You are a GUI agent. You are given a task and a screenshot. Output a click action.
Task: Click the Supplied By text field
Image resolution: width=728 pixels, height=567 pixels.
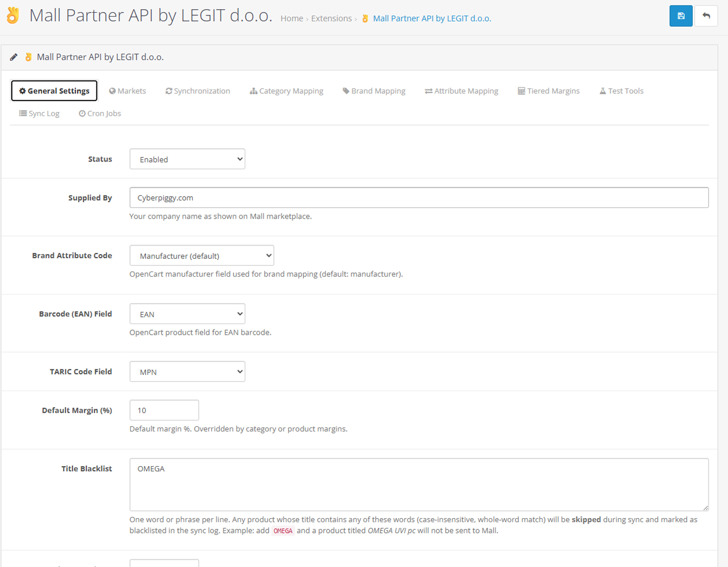coord(419,198)
